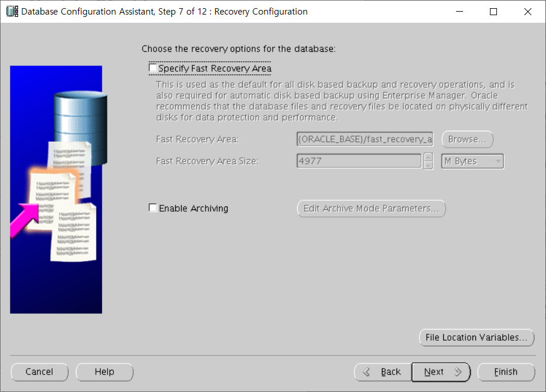
Task: Click the 'Fast Recovery Area:' label
Action: (x=197, y=139)
